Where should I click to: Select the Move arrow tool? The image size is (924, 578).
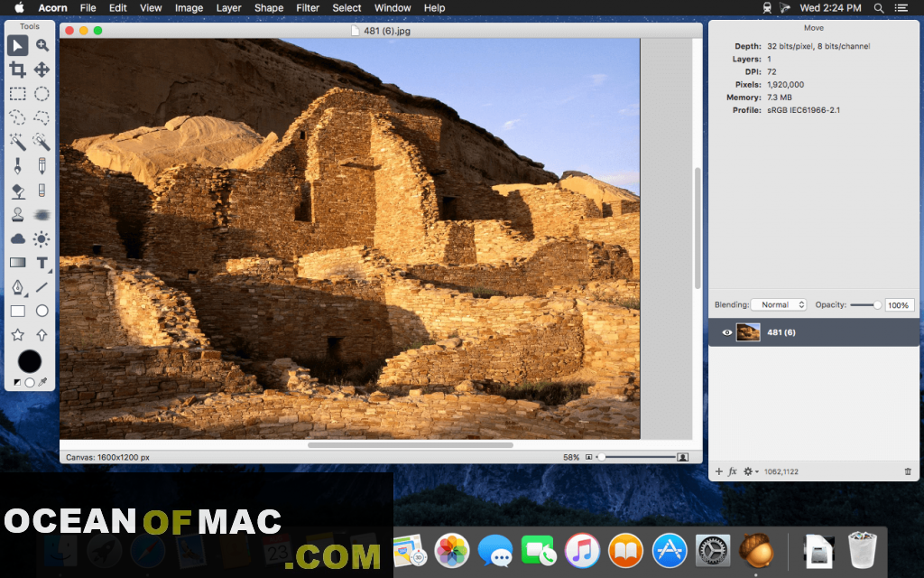pyautogui.click(x=18, y=45)
